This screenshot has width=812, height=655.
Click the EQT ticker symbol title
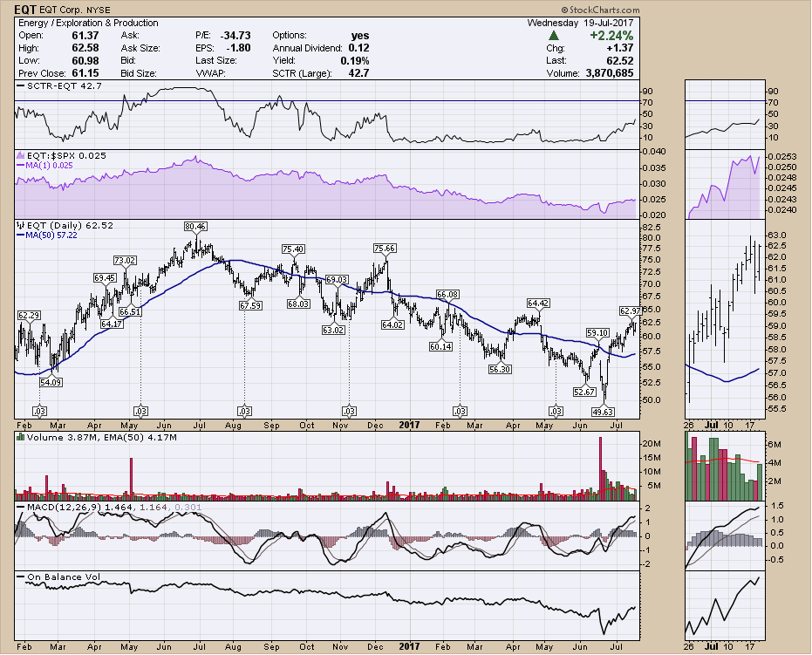[25, 10]
